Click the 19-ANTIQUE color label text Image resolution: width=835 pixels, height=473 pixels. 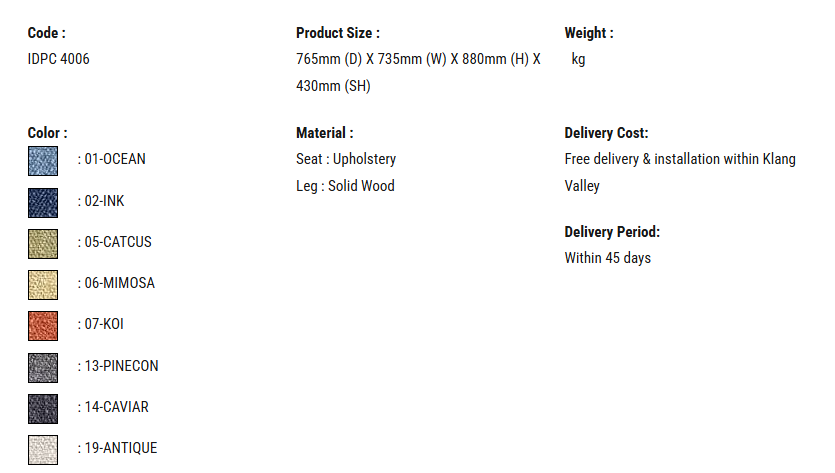pyautogui.click(x=121, y=448)
